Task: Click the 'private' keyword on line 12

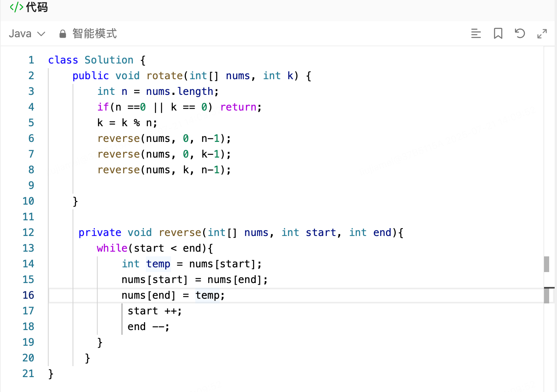Action: click(100, 232)
